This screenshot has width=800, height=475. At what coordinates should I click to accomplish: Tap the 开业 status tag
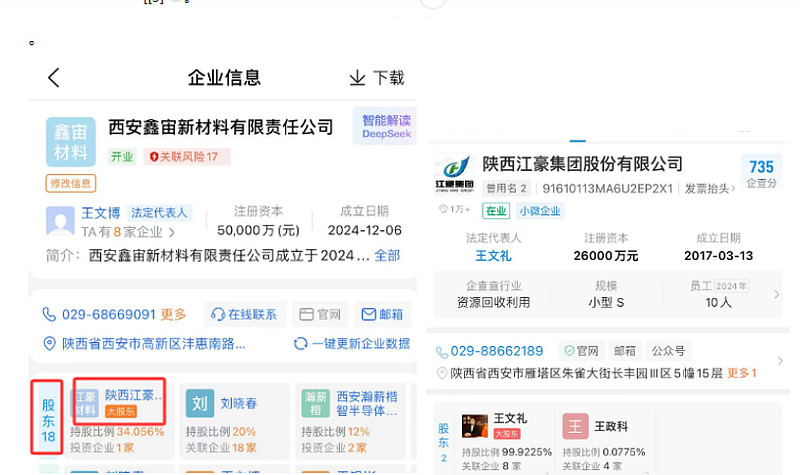click(122, 157)
